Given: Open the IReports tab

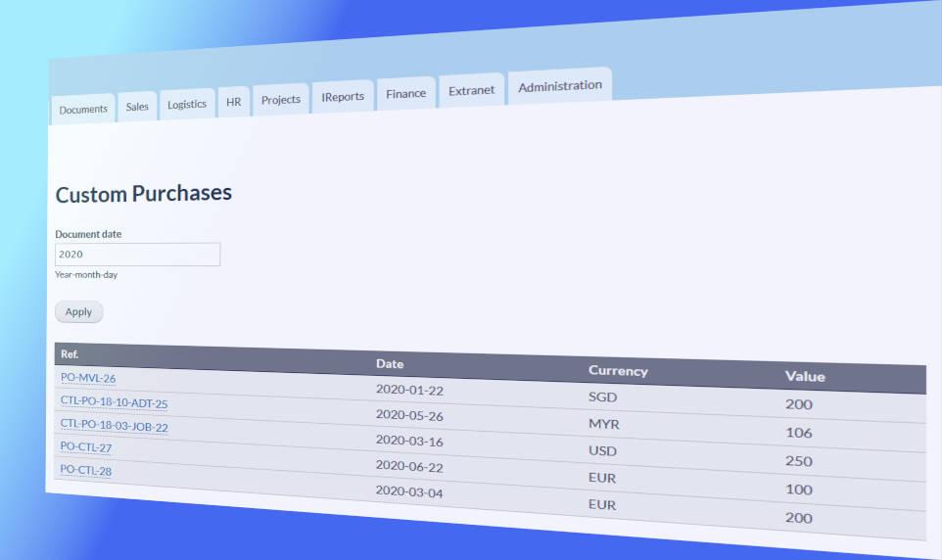Looking at the screenshot, I should (x=343, y=96).
